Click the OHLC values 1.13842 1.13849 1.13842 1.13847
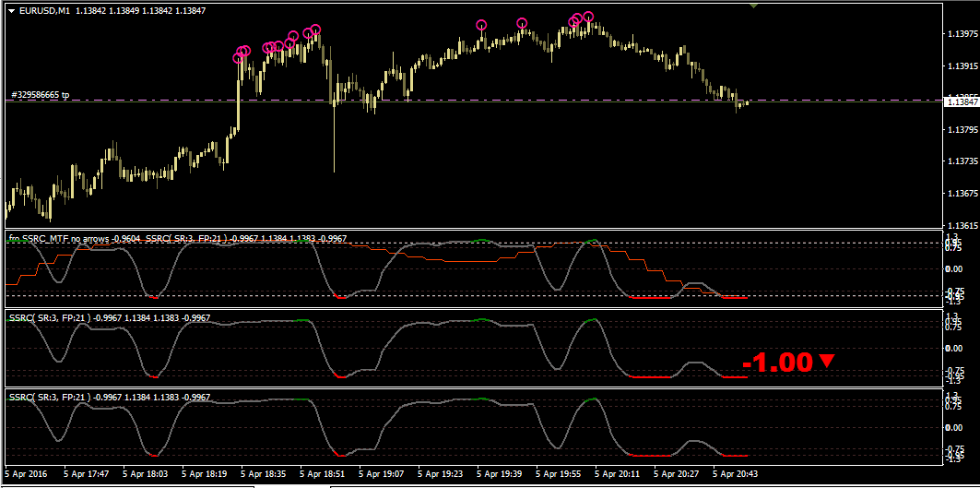Image resolution: width=980 pixels, height=488 pixels. (141, 11)
